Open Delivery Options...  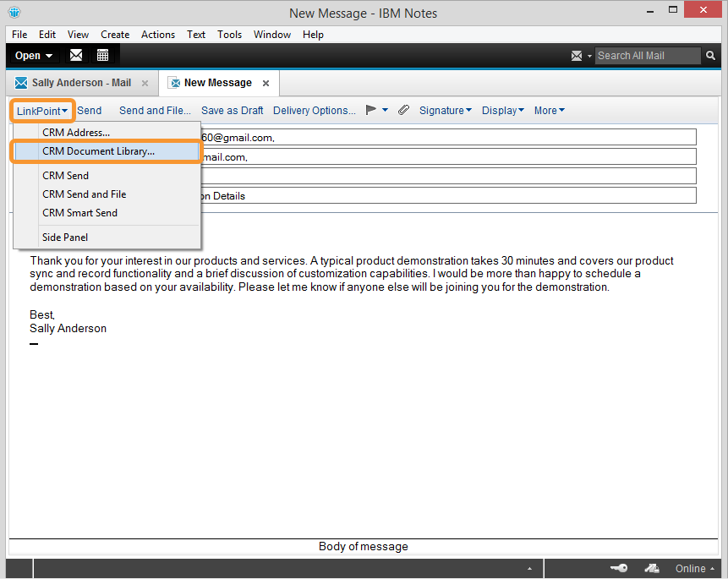(315, 111)
